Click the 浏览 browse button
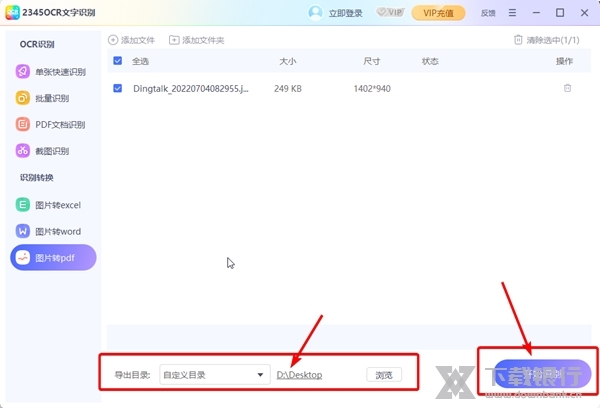 [x=384, y=375]
